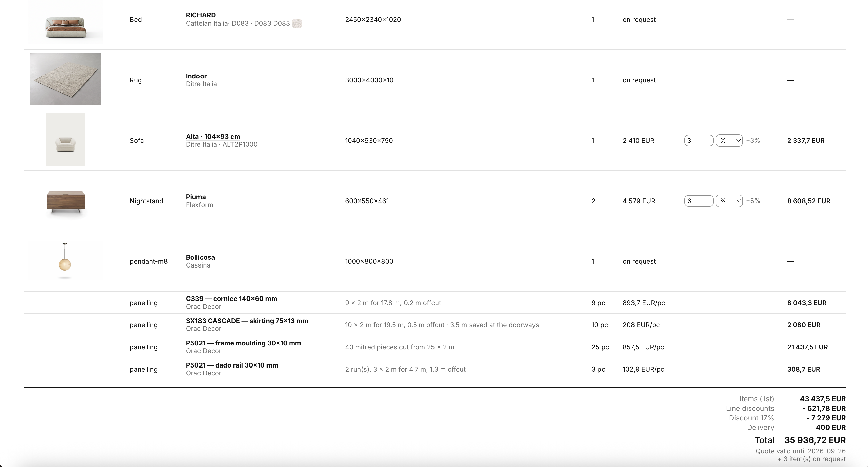Click the 'on request' price for Bed

tap(639, 20)
